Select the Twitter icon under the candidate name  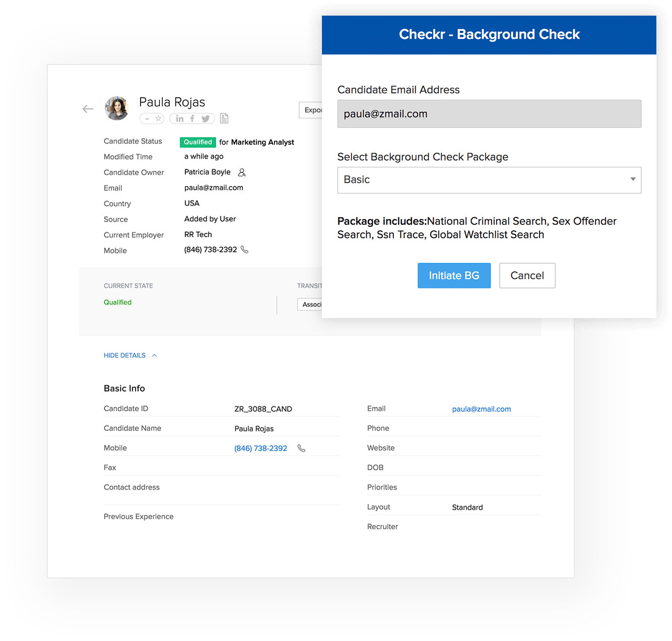tap(206, 118)
